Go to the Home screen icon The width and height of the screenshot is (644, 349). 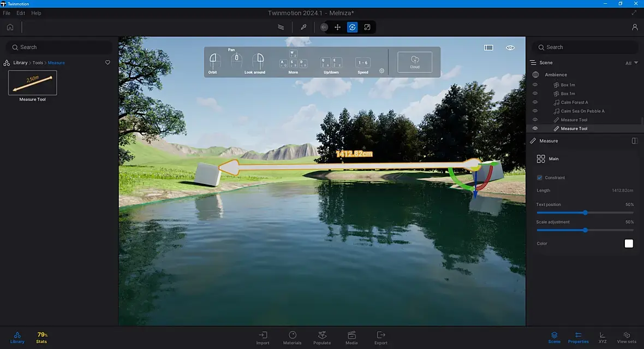pos(10,27)
